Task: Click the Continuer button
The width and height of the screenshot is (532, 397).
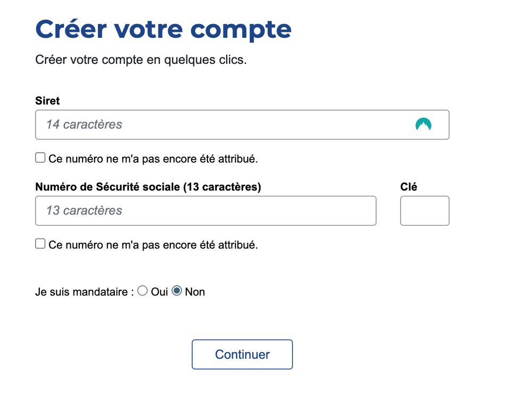Action: pos(242,354)
